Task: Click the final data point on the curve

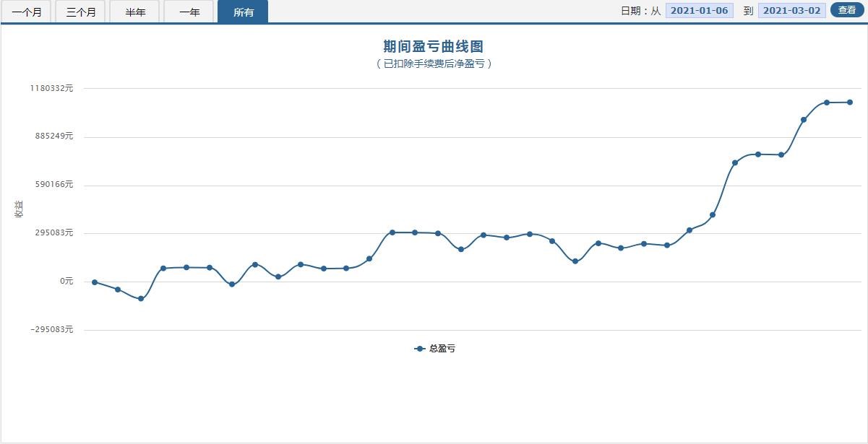Action: [x=850, y=103]
